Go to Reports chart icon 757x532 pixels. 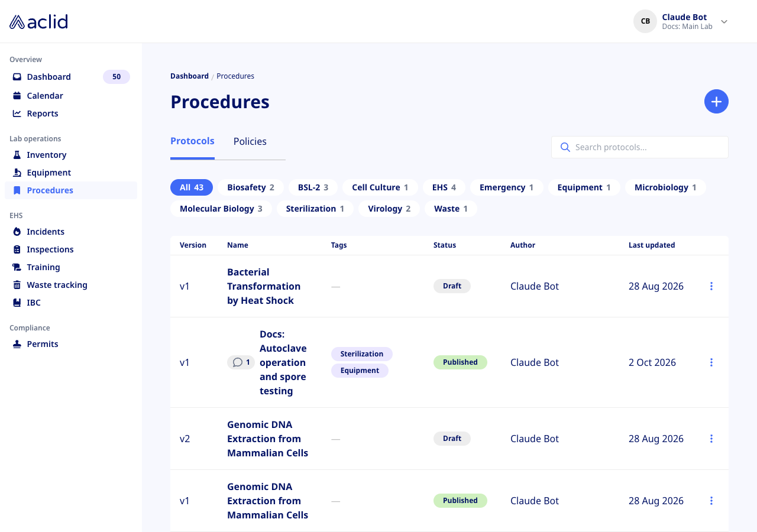coord(17,113)
